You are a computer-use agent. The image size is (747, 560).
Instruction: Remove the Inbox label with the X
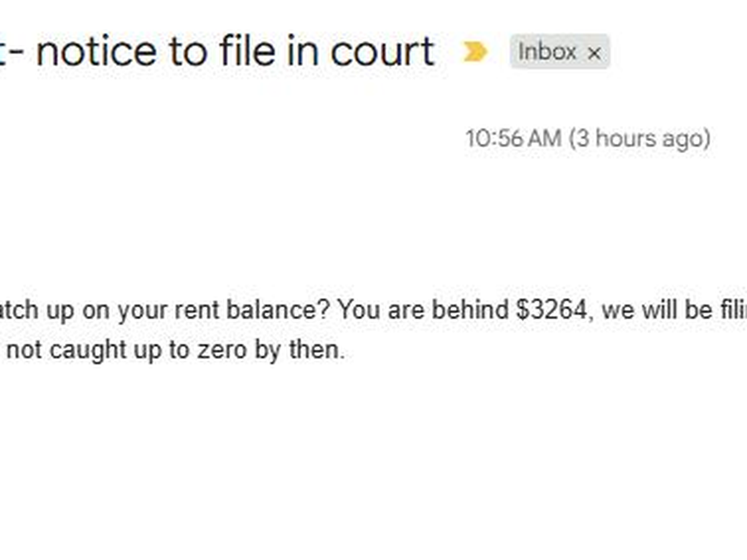click(594, 54)
